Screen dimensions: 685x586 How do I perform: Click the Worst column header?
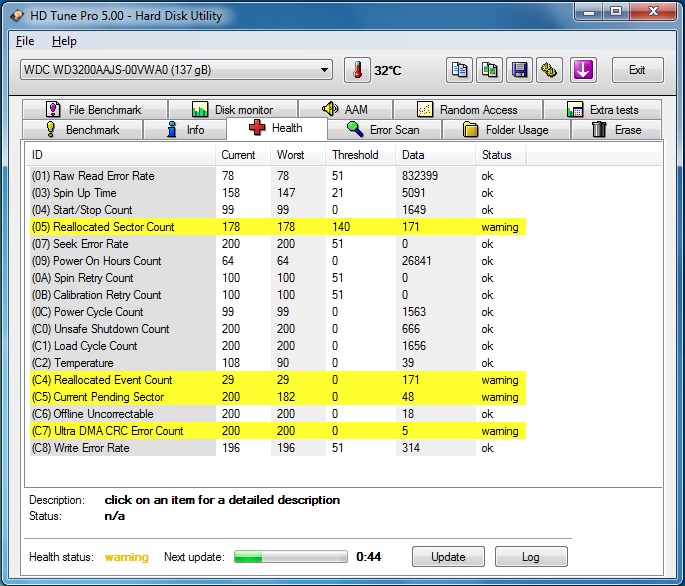point(298,155)
